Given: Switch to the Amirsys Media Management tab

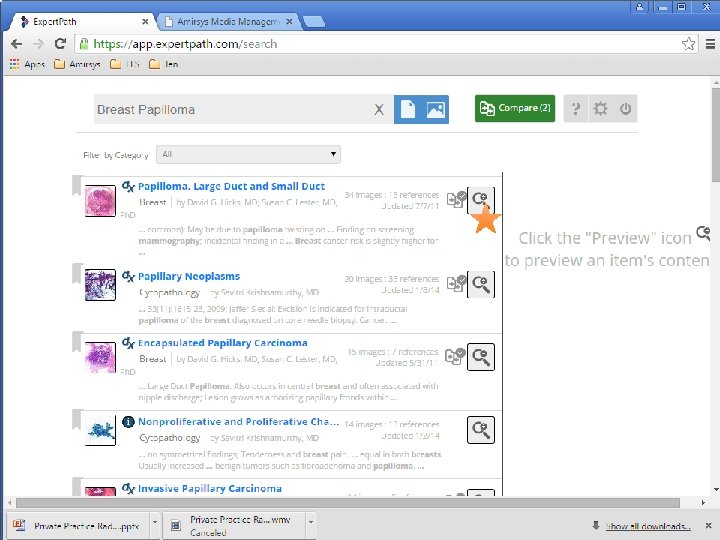Looking at the screenshot, I should (x=227, y=21).
